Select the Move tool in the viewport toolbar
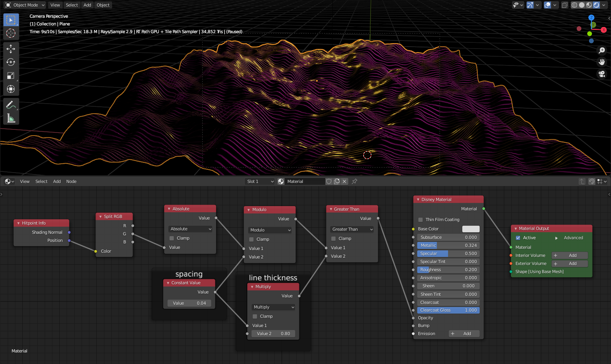Viewport: 611px width, 364px height. (11, 49)
